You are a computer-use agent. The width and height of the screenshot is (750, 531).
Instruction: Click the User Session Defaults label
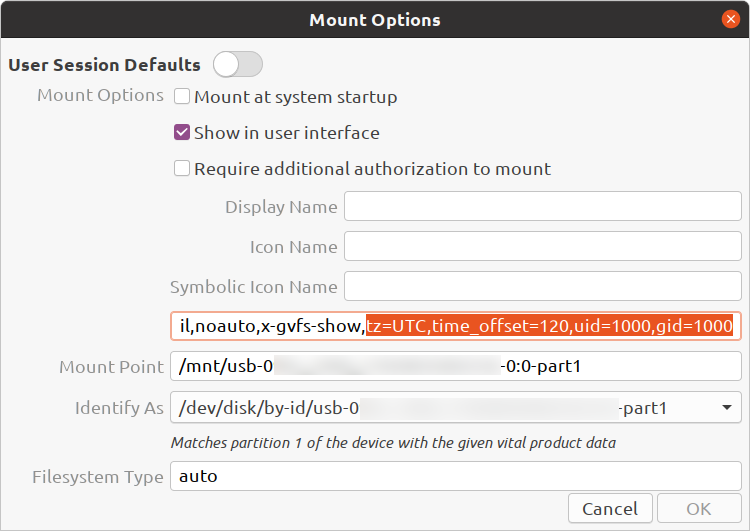pos(104,65)
